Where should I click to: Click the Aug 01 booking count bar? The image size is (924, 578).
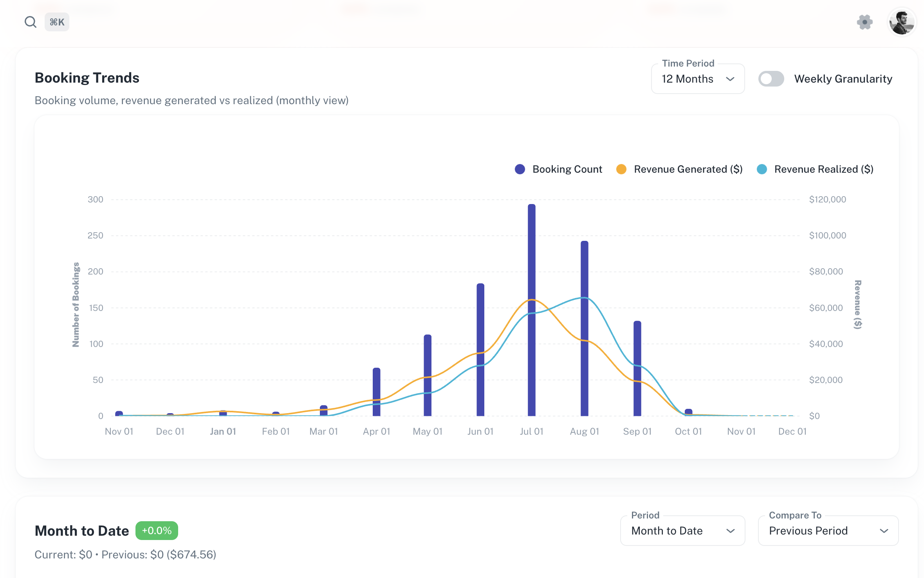tap(584, 329)
